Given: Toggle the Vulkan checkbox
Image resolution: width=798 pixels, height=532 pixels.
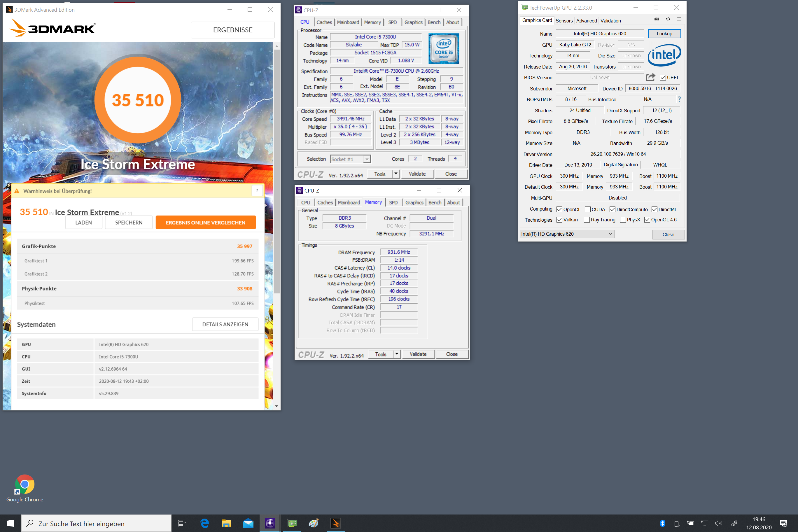Looking at the screenshot, I should [559, 220].
